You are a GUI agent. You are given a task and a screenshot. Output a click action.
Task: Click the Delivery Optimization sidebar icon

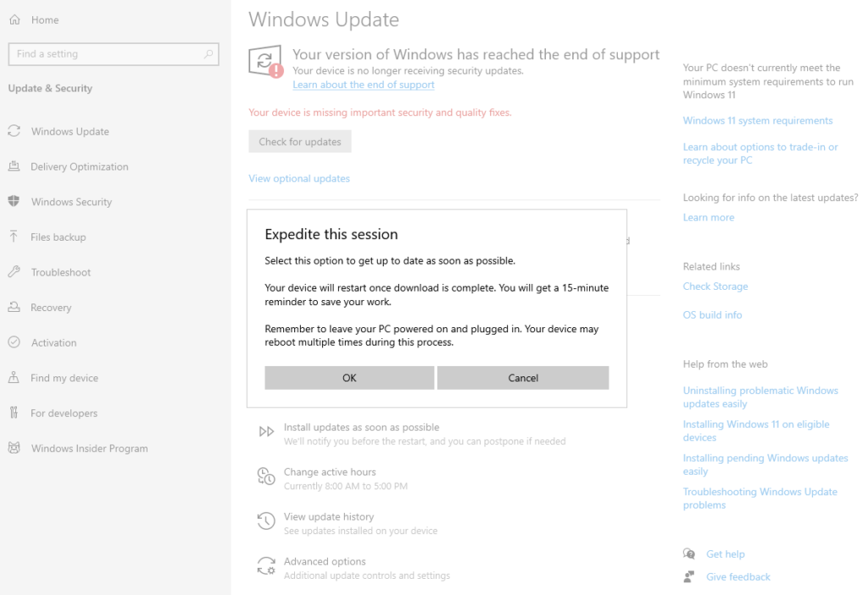pyautogui.click(x=14, y=166)
